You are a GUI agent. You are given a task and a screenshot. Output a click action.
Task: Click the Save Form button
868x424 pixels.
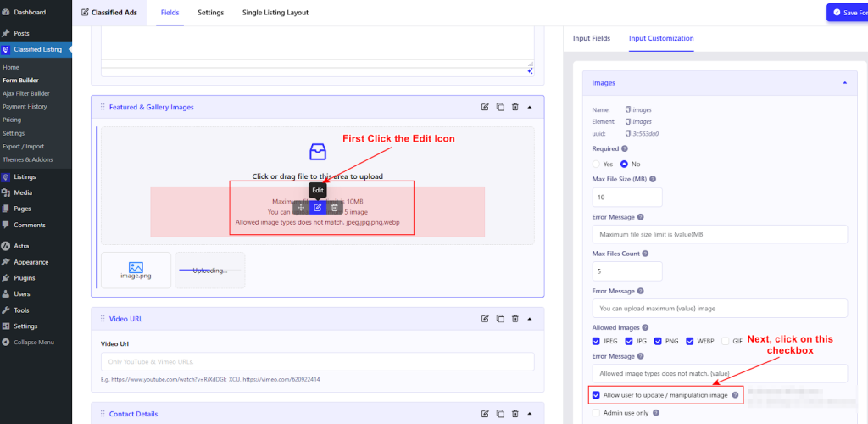[x=847, y=13]
